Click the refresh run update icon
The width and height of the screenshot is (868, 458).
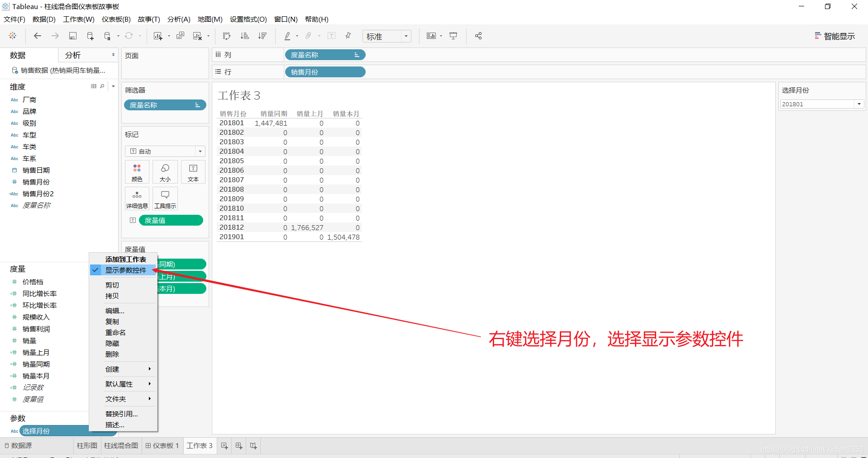pyautogui.click(x=129, y=36)
